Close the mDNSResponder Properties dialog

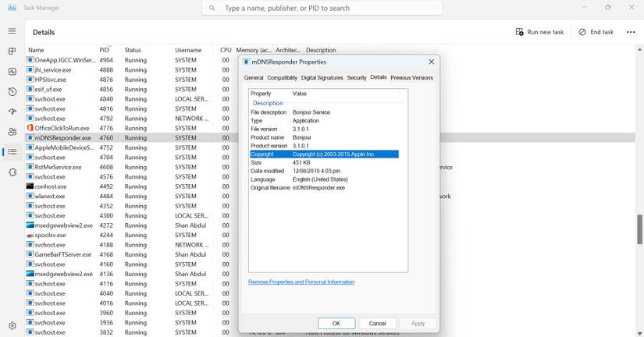(431, 62)
